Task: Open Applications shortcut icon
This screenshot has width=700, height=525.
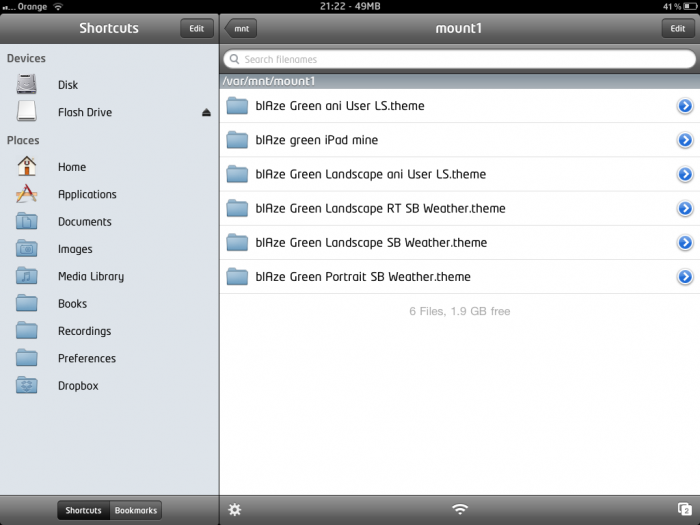Action: click(26, 194)
